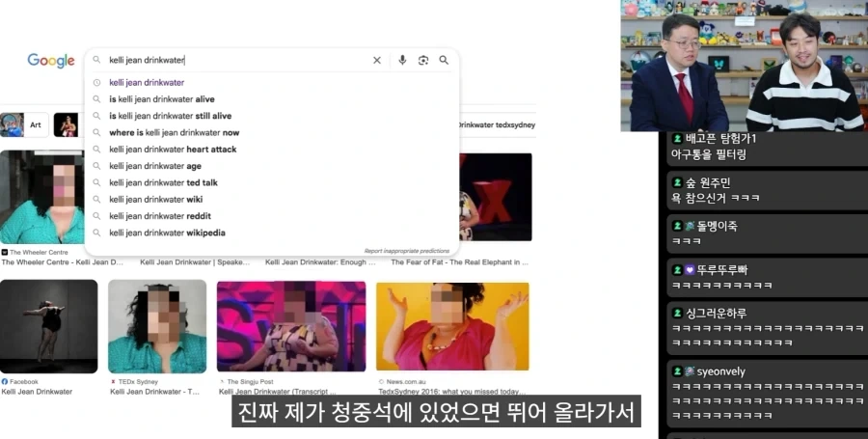
Task: Click 'The Wheeler Centre - Kelli Jean D...' title
Action: [63, 262]
